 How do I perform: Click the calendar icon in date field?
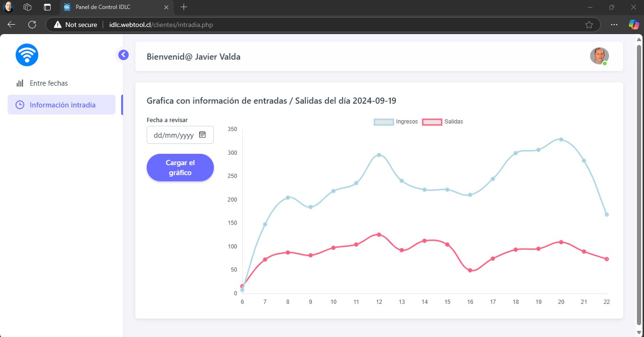click(x=203, y=135)
